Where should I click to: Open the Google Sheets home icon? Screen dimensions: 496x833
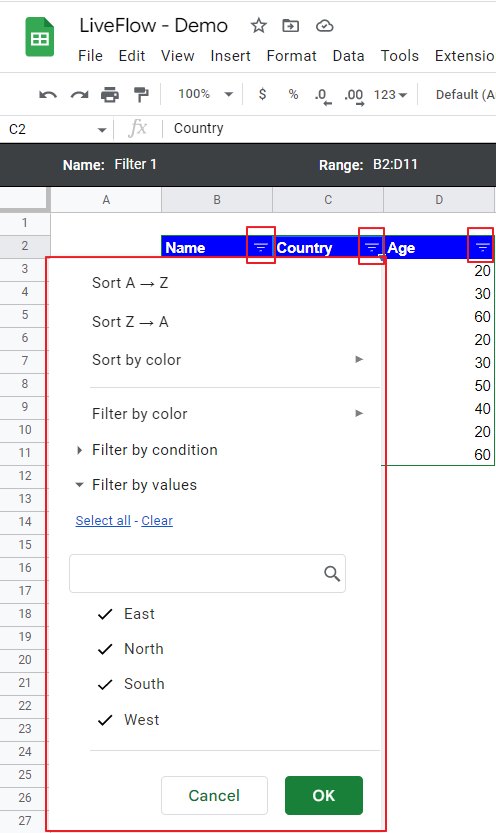point(40,38)
